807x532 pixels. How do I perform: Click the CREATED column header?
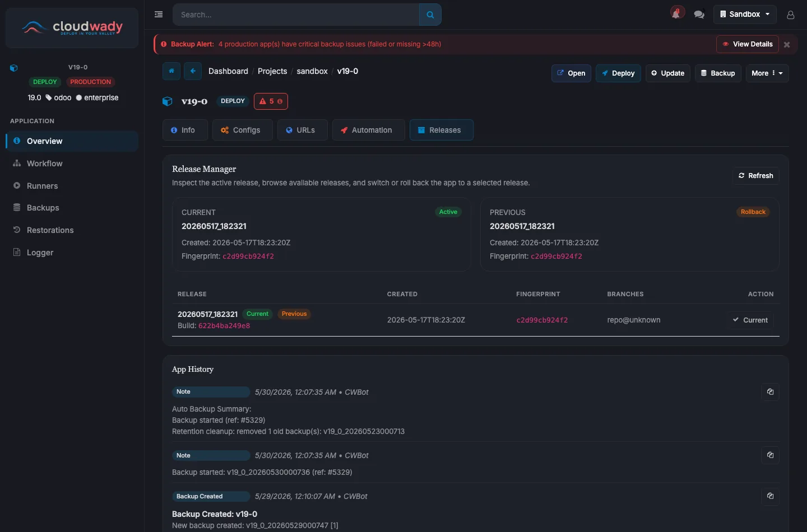(x=402, y=294)
